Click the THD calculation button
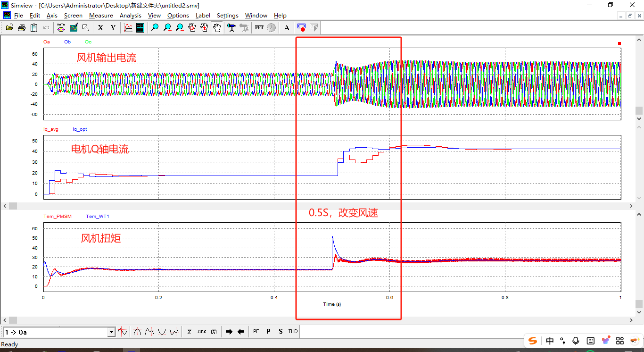 click(x=293, y=332)
